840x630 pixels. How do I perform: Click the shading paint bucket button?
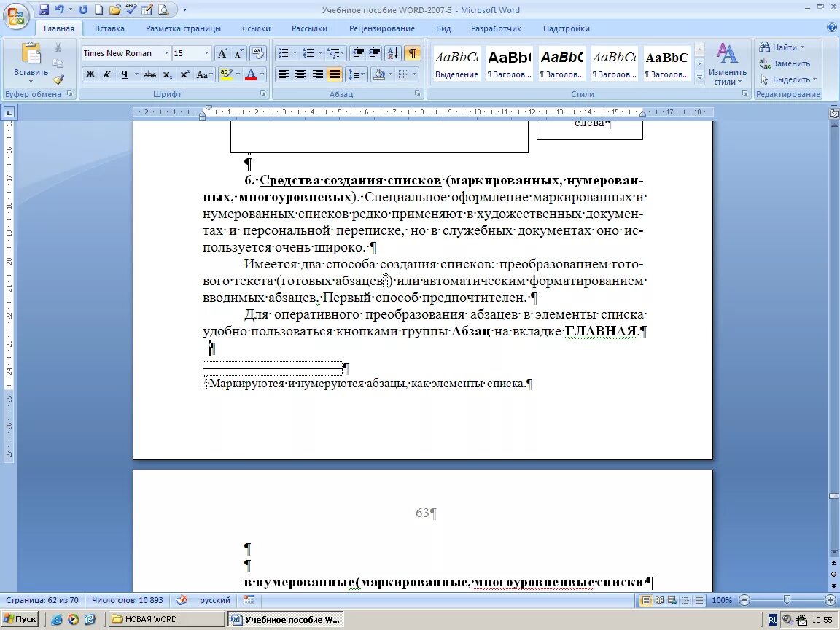click(x=378, y=74)
